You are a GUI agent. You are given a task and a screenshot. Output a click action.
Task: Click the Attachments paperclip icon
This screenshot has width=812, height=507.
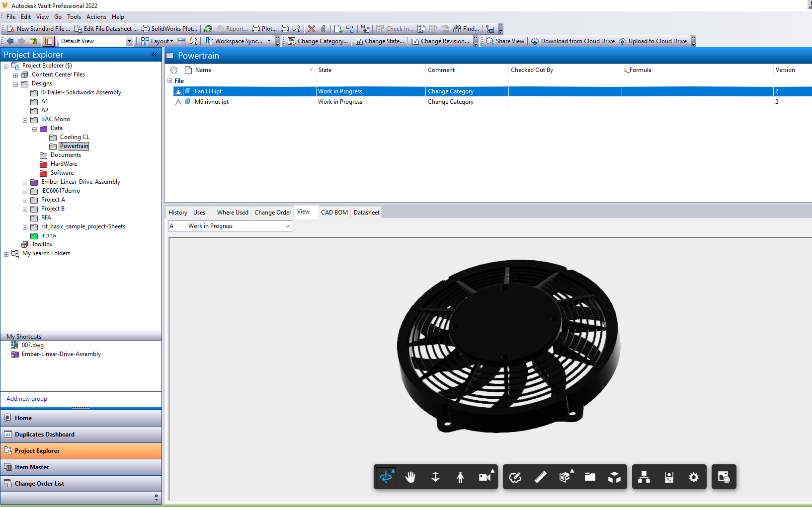[324, 29]
